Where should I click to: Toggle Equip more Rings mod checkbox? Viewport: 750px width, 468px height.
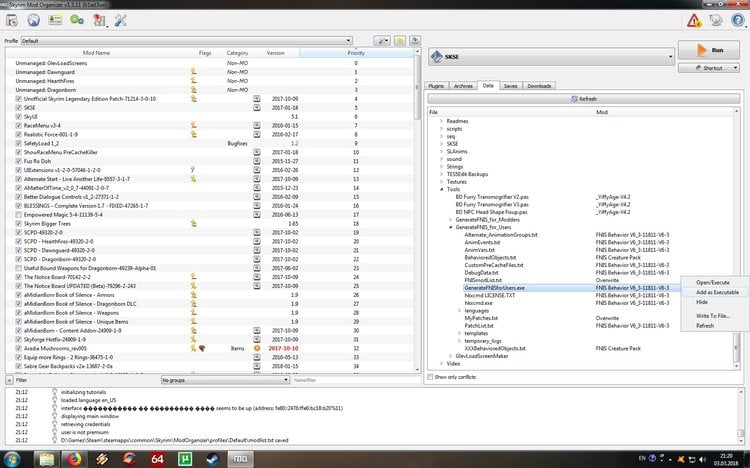[18, 357]
